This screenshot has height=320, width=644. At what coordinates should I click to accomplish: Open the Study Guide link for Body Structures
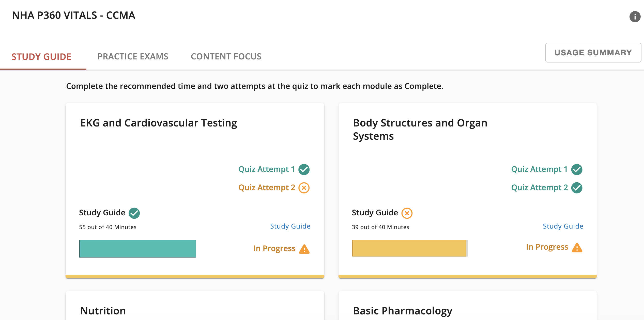(x=563, y=226)
